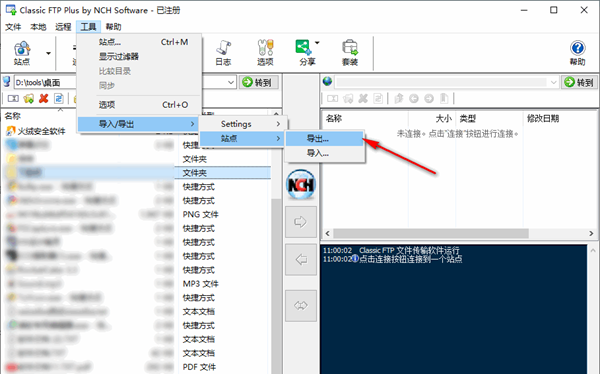Click the download left-arrow transfer button
The width and height of the screenshot is (600, 374).
click(301, 260)
